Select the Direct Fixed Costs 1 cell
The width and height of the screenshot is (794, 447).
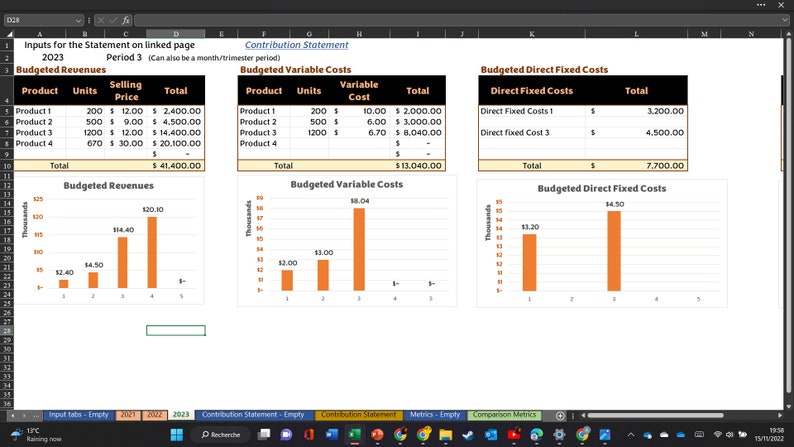pyautogui.click(x=532, y=111)
